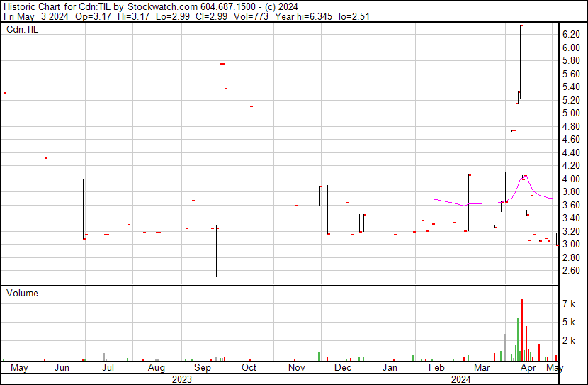Click the Apr month label
Viewport: 588px width, 385px height.
pos(528,368)
